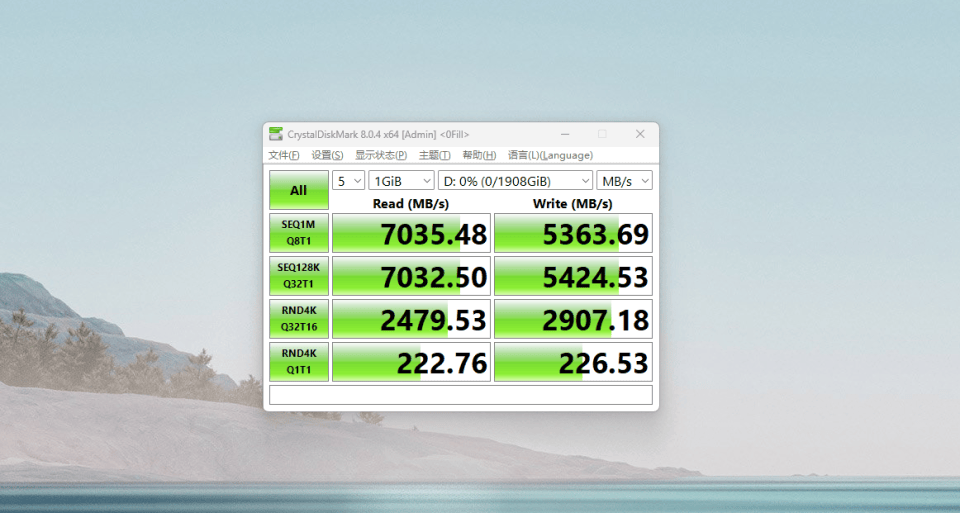Expand the test count dropdown showing 5
The height and width of the screenshot is (513, 960).
[x=348, y=181]
